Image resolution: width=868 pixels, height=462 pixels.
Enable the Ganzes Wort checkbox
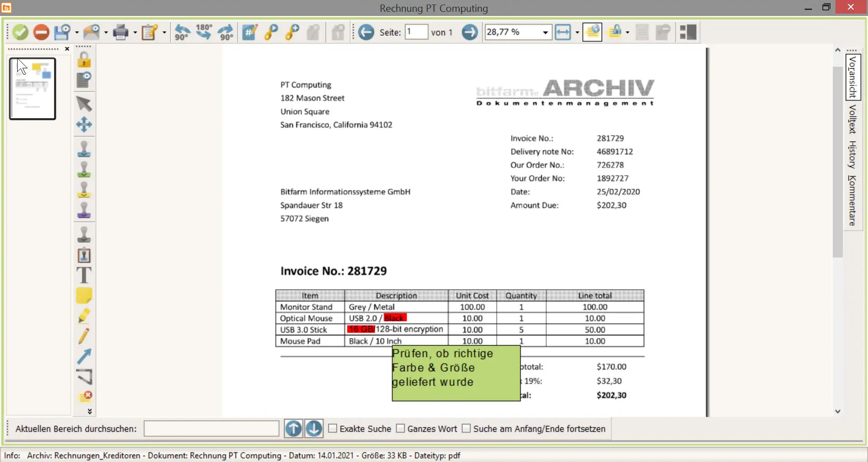[401, 429]
